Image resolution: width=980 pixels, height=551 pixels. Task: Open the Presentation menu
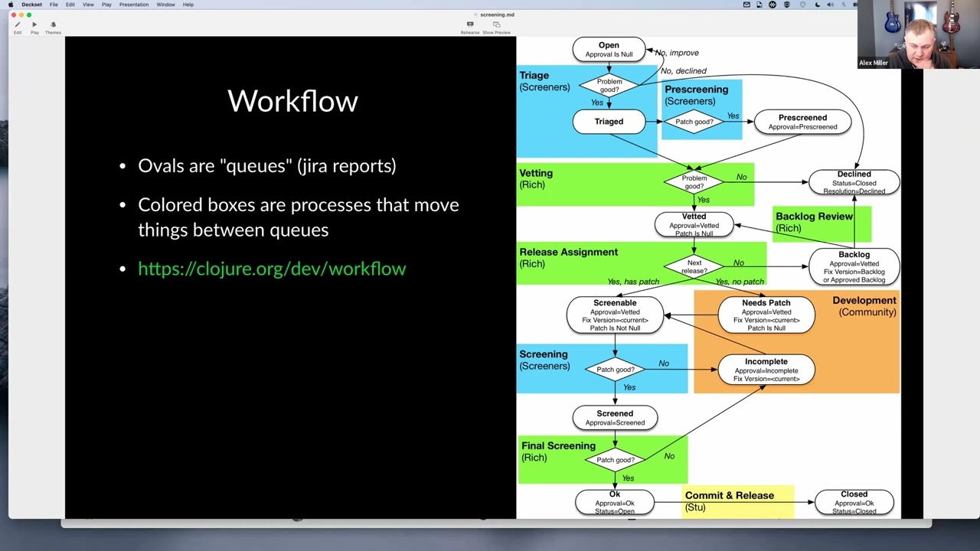tap(134, 5)
